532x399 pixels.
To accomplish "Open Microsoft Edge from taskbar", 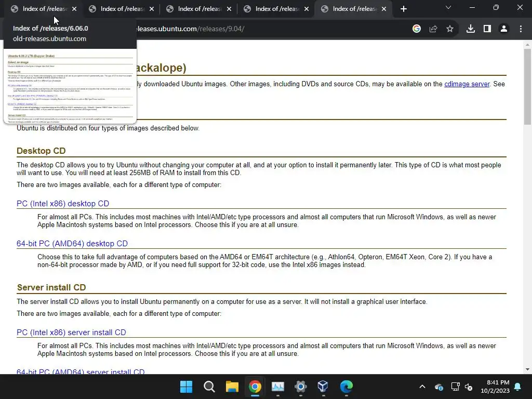I will pos(346,387).
